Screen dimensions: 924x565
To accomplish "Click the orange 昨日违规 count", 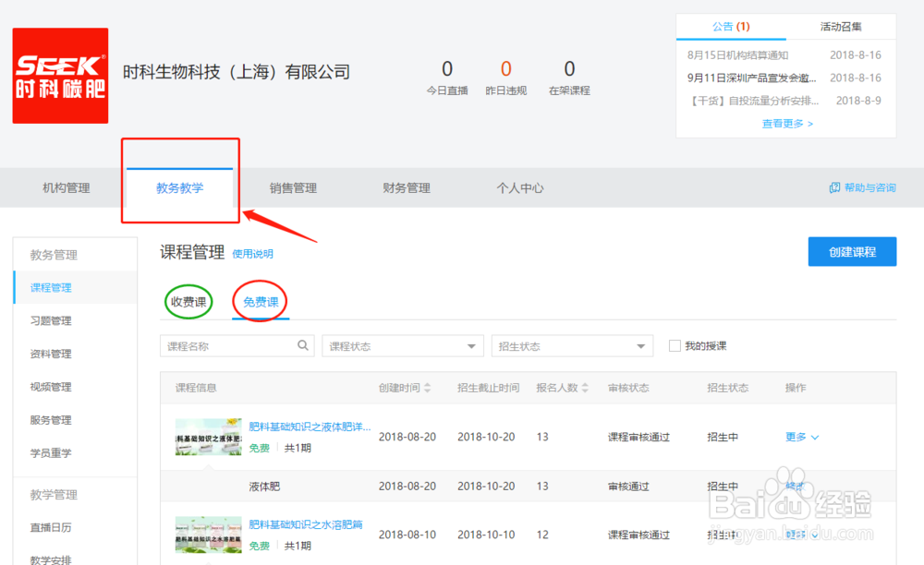I will pyautogui.click(x=506, y=69).
